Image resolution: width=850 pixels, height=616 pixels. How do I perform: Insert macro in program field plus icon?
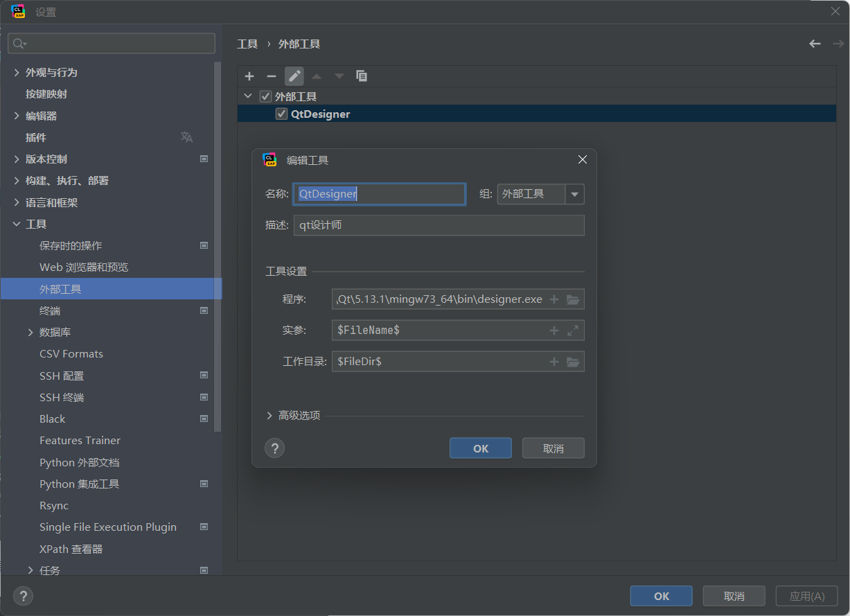pos(554,299)
